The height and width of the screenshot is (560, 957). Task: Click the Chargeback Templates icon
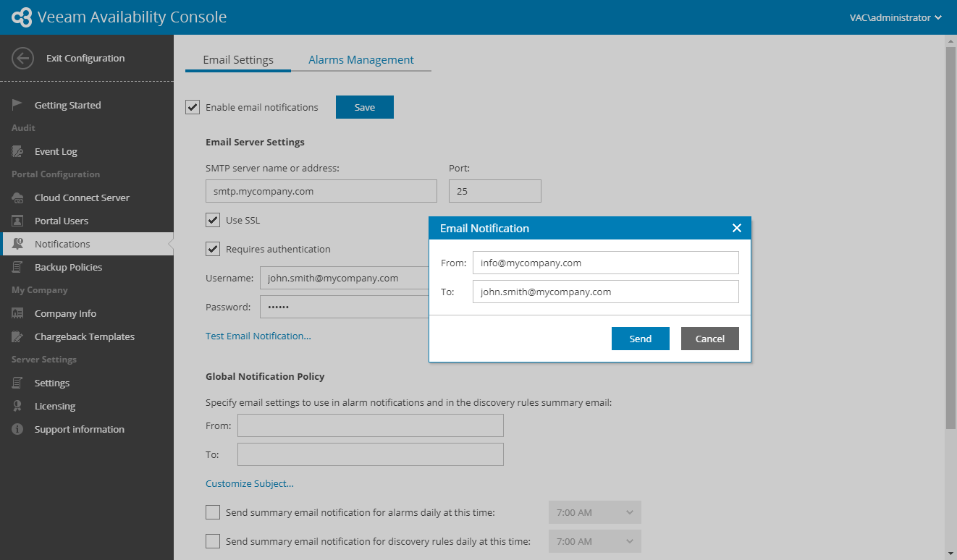click(x=18, y=336)
